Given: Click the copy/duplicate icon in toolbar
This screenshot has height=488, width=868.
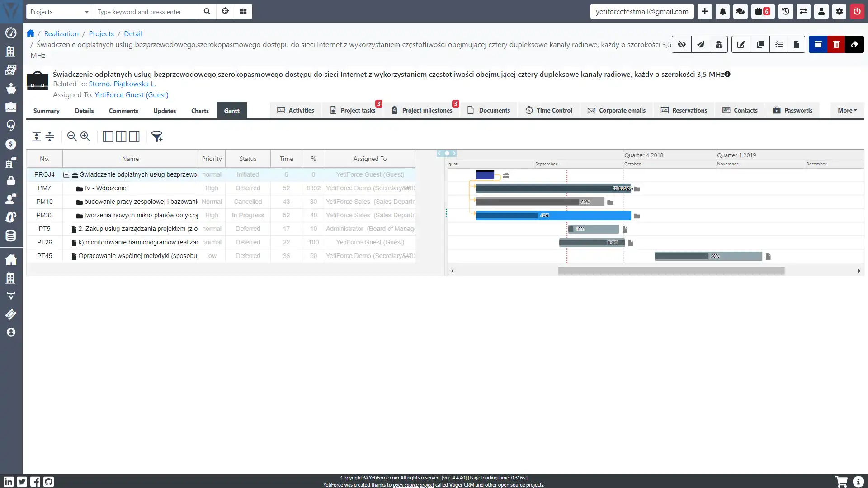Looking at the screenshot, I should coord(760,44).
